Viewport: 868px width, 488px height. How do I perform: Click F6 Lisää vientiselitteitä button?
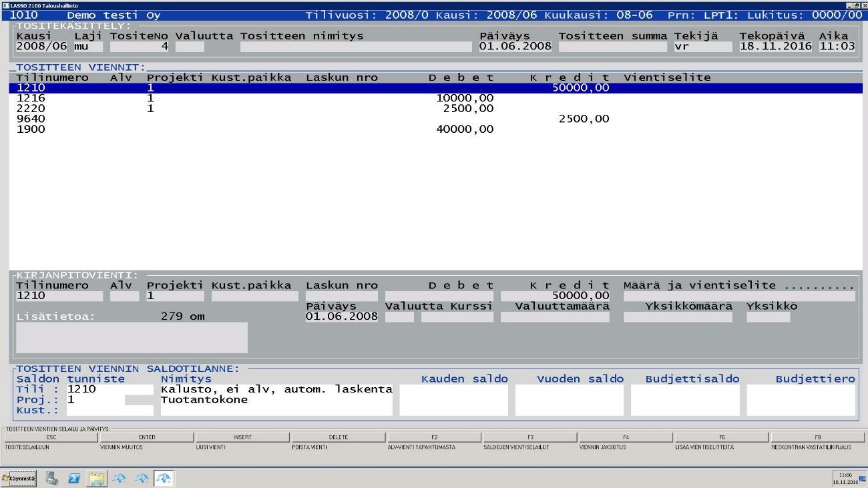(722, 437)
